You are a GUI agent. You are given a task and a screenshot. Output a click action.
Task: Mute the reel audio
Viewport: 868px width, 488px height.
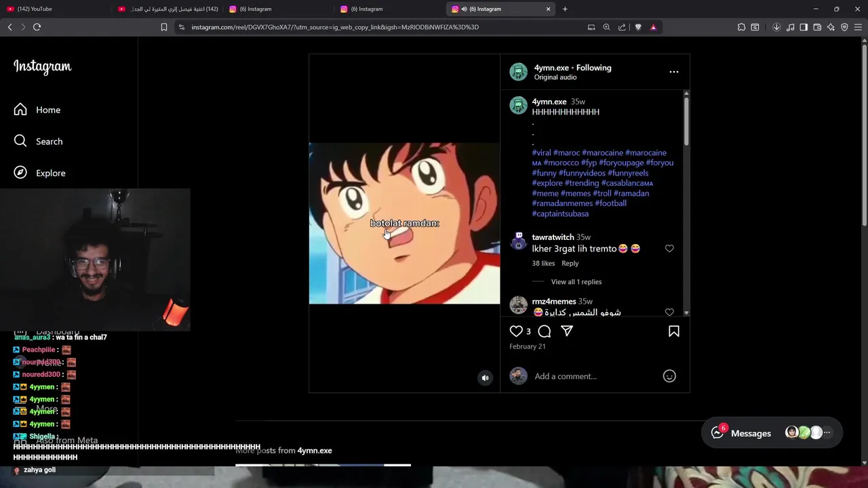[x=485, y=378]
